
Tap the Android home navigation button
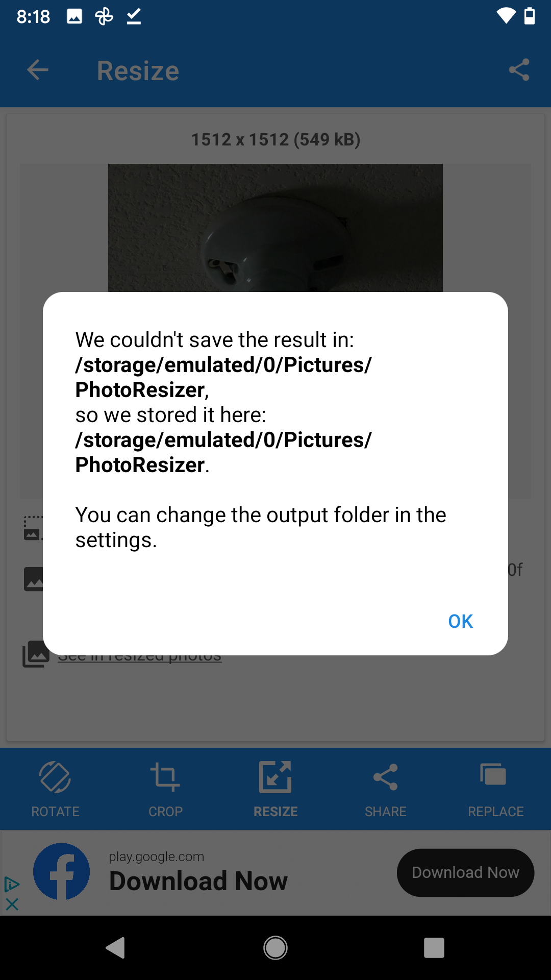pos(275,948)
